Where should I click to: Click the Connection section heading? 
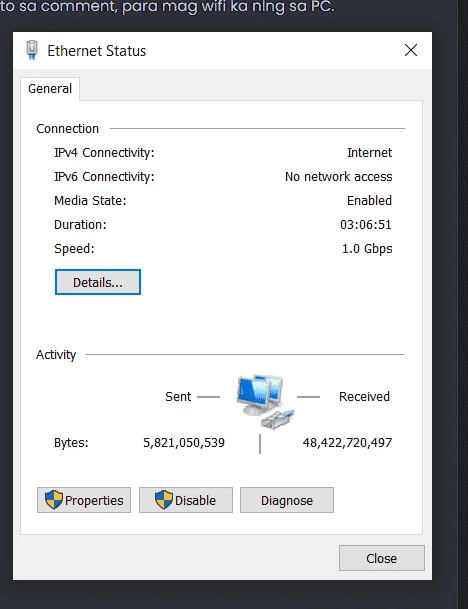coord(68,129)
